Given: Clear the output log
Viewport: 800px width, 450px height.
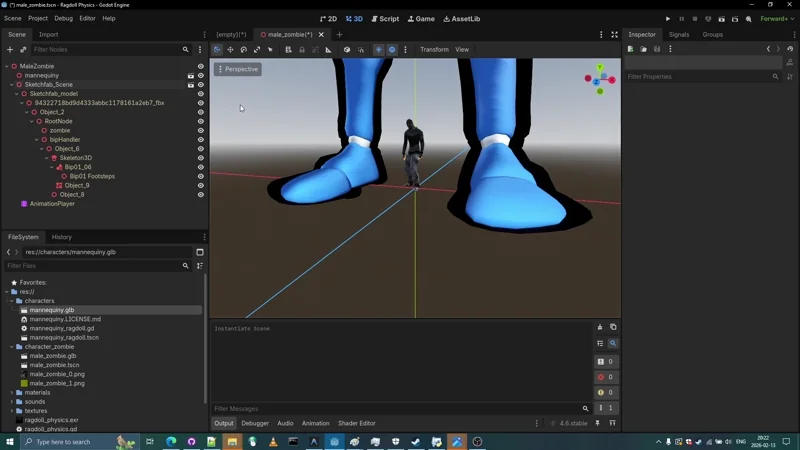Looking at the screenshot, I should point(600,327).
